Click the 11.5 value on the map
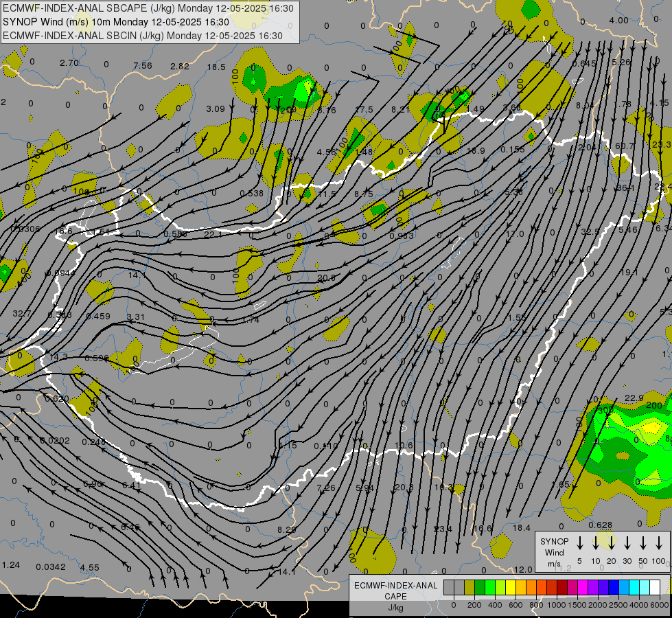The height and width of the screenshot is (618, 672). [327, 194]
